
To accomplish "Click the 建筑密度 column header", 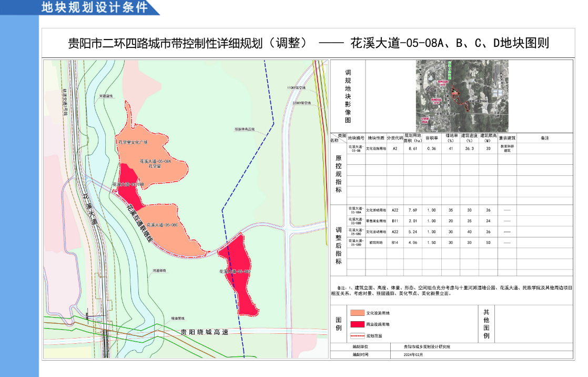I will coord(469,138).
